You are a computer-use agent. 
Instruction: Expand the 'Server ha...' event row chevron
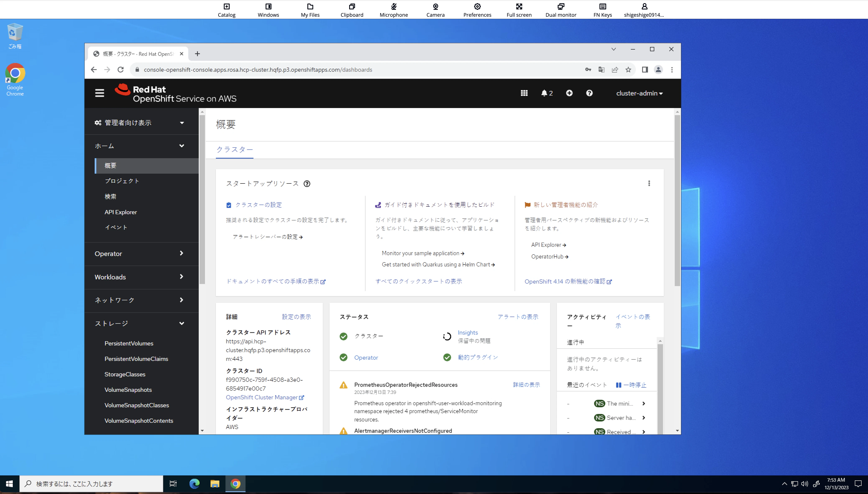[644, 418]
